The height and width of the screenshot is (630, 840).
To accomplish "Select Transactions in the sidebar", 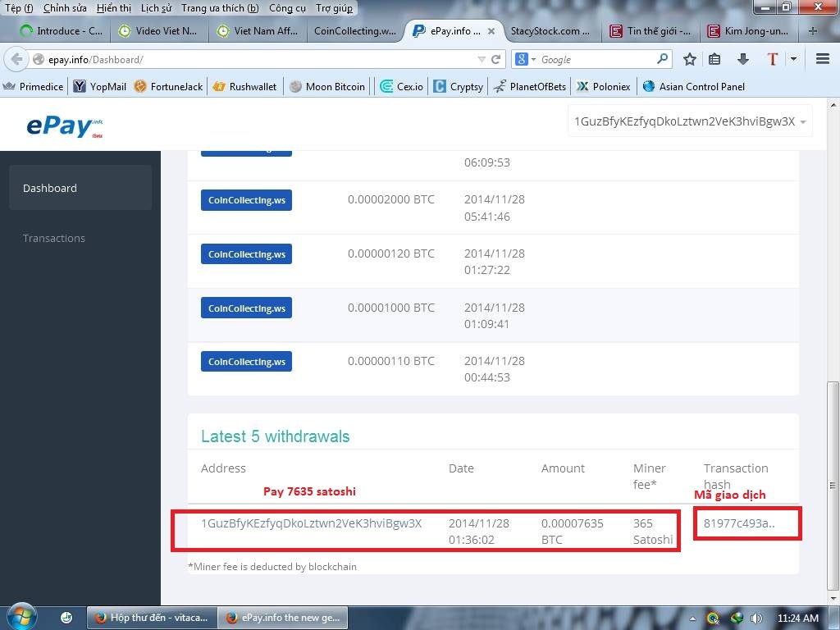I will click(54, 239).
